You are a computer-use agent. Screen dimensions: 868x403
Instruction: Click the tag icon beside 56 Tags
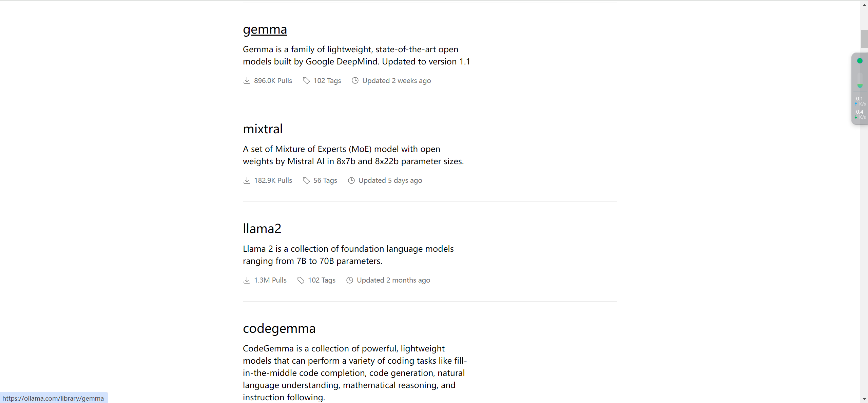306,180
